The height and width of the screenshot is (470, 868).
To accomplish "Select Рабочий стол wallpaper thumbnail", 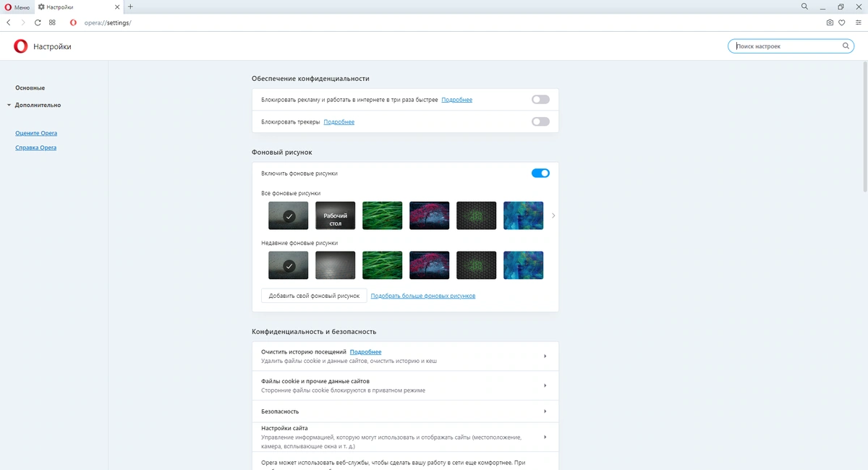I will point(335,215).
